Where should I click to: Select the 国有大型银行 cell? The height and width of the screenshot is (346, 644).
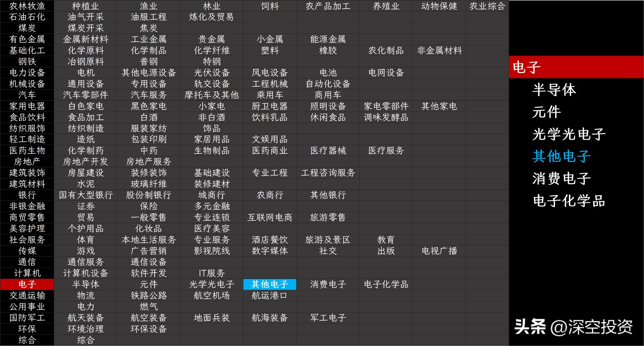86,195
